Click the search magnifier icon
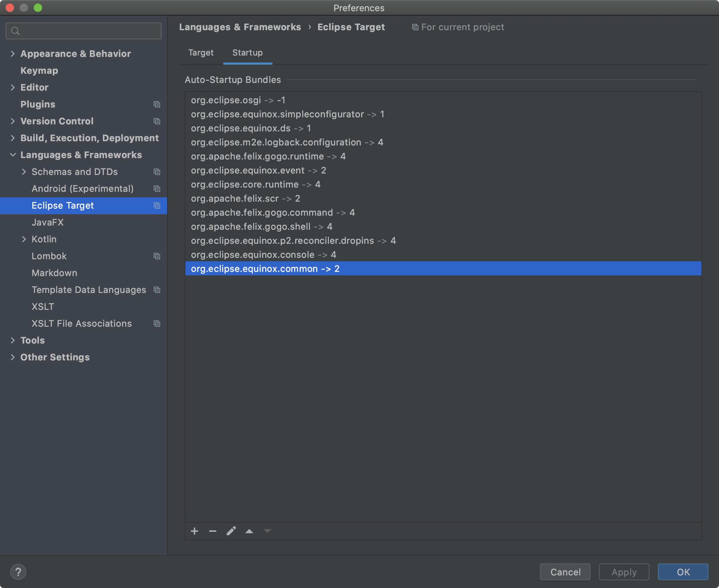Image resolution: width=719 pixels, height=588 pixels. coord(15,31)
